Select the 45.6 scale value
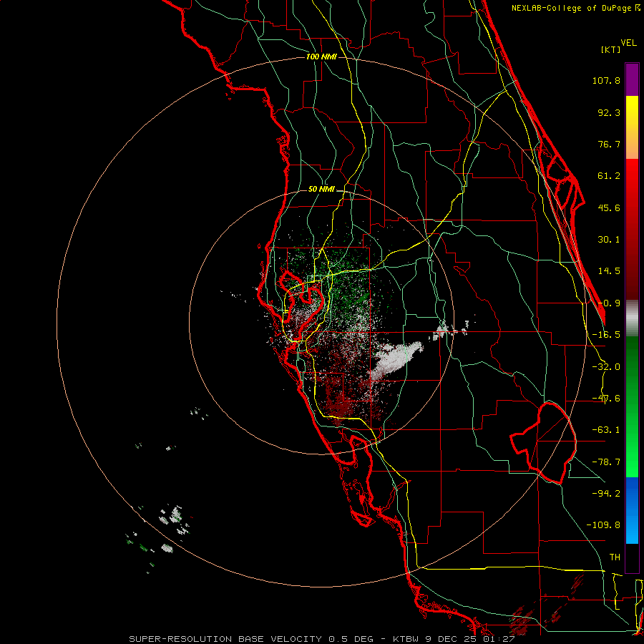The image size is (644, 644). pos(609,208)
